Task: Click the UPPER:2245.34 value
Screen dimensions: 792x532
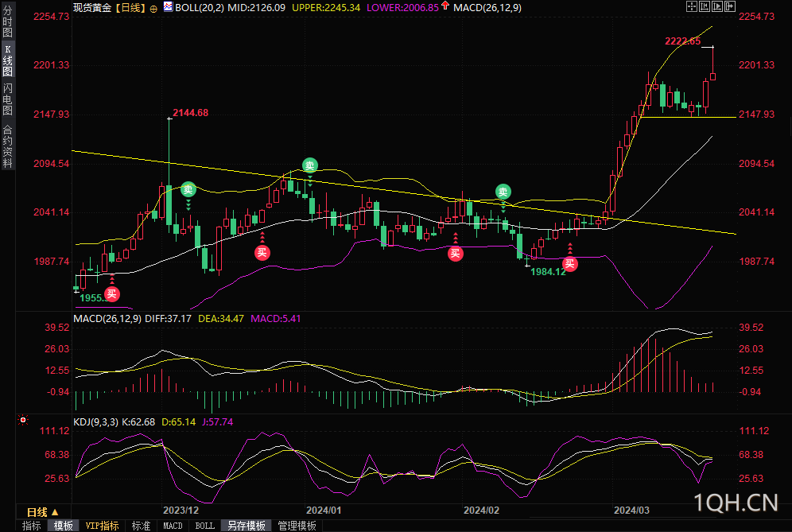Action: click(x=326, y=8)
